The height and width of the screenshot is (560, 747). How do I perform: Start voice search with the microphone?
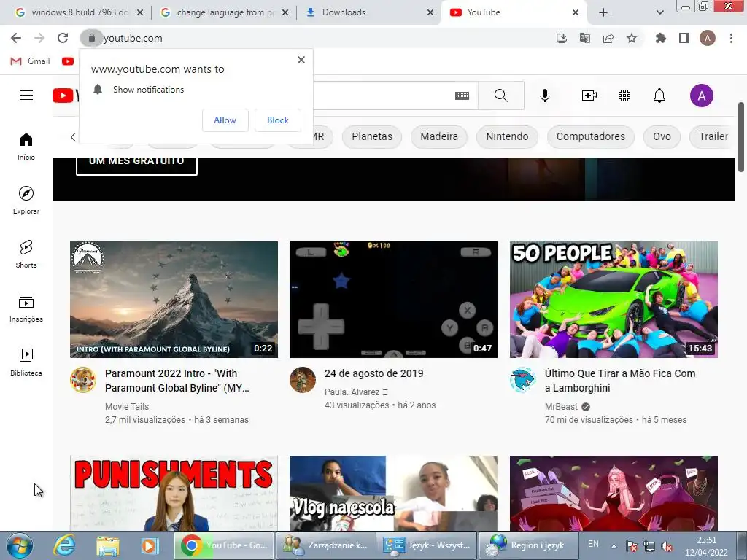point(544,96)
